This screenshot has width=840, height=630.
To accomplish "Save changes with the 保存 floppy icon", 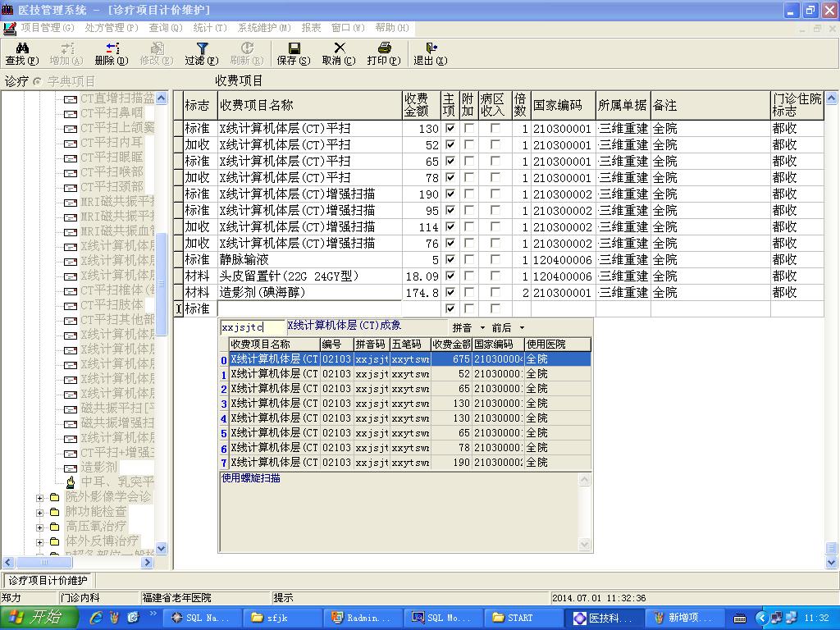I will click(x=293, y=54).
